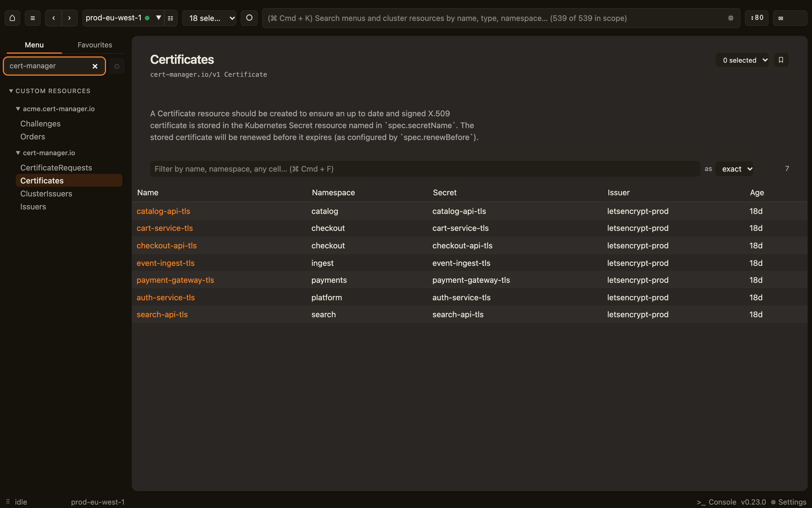Viewport: 812px width, 508px height.
Task: Open the 0 selected dropdown
Action: click(742, 60)
